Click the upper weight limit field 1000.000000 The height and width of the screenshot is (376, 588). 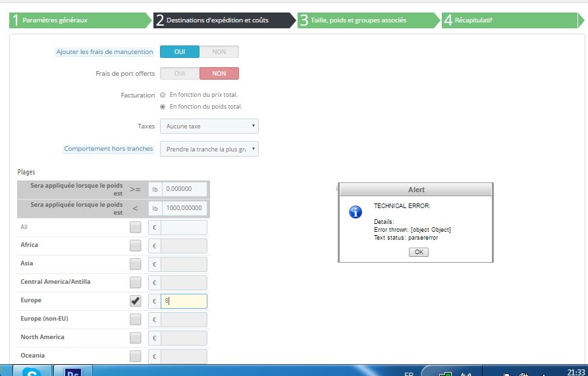point(184,209)
